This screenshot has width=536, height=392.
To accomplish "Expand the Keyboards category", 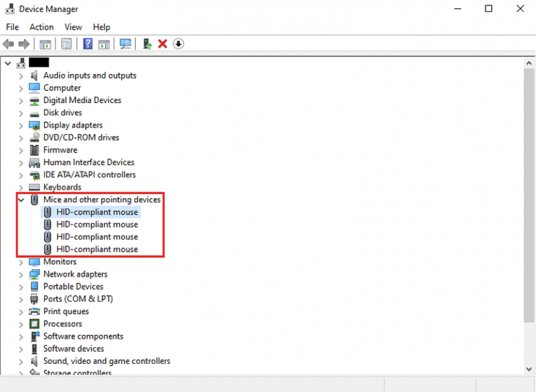I will [21, 188].
